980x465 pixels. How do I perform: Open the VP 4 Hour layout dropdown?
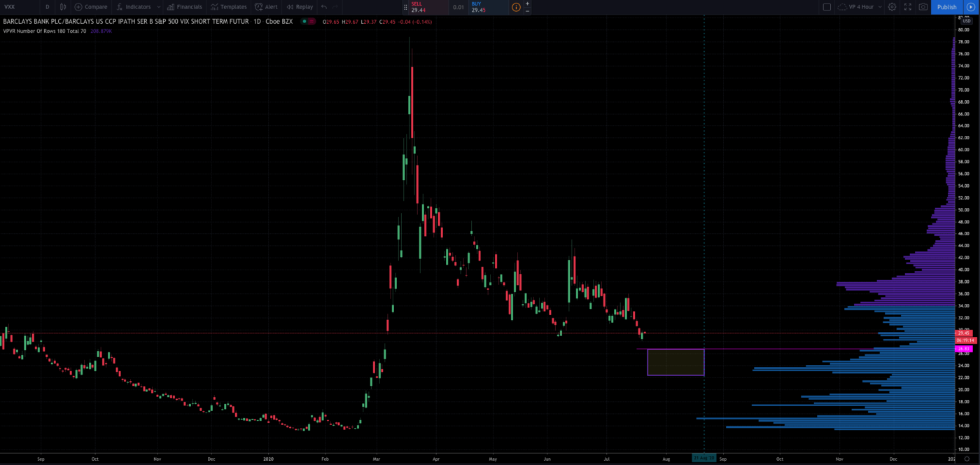[x=860, y=7]
